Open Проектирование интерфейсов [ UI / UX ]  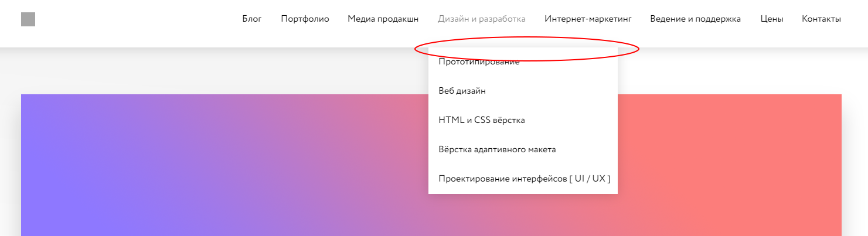point(524,178)
